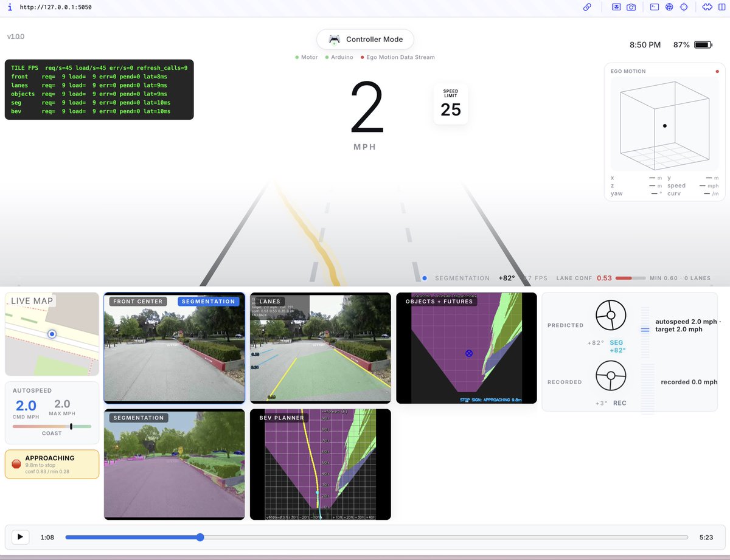This screenshot has height=560, width=730.
Task: Open the Segmentation view thumbnail
Action: pos(174,465)
